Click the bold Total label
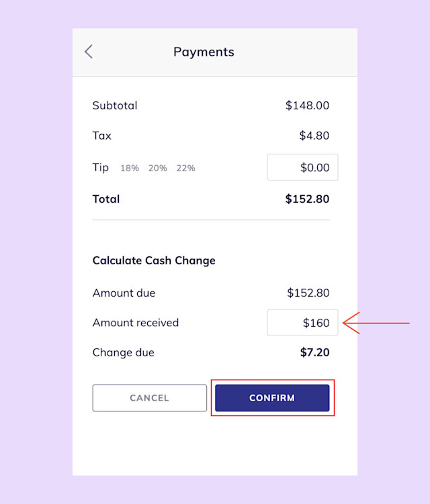 pyautogui.click(x=106, y=199)
